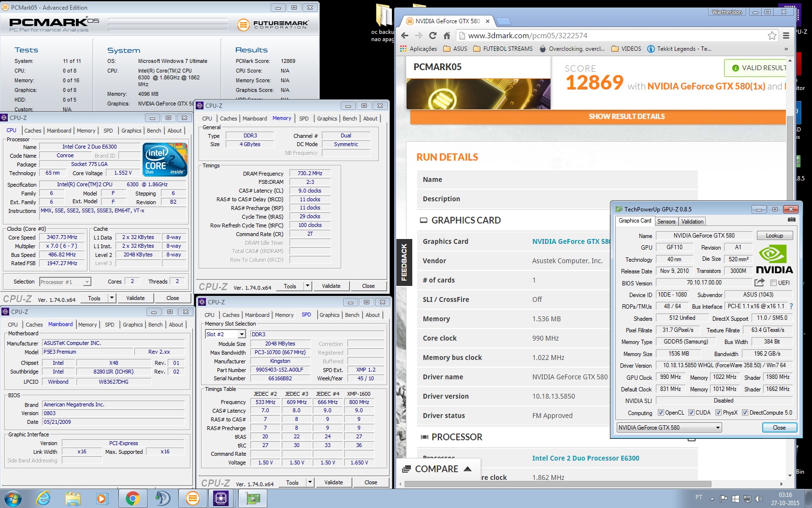Take GPU-Z screenshot camera icon
Image resolution: width=812 pixels, height=508 pixels.
pyautogui.click(x=791, y=220)
